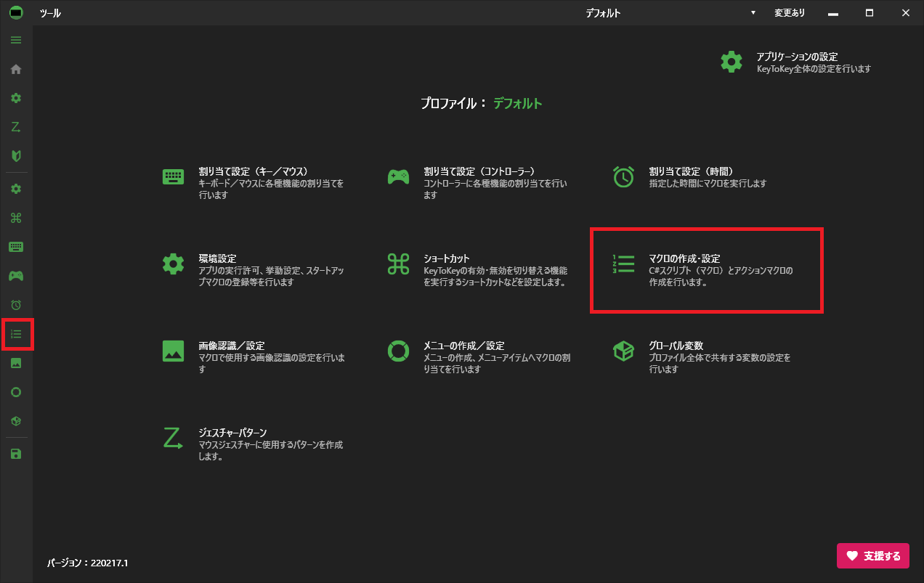Open ジェスチャーパターン Z tile
The image size is (924, 583).
[x=253, y=444]
